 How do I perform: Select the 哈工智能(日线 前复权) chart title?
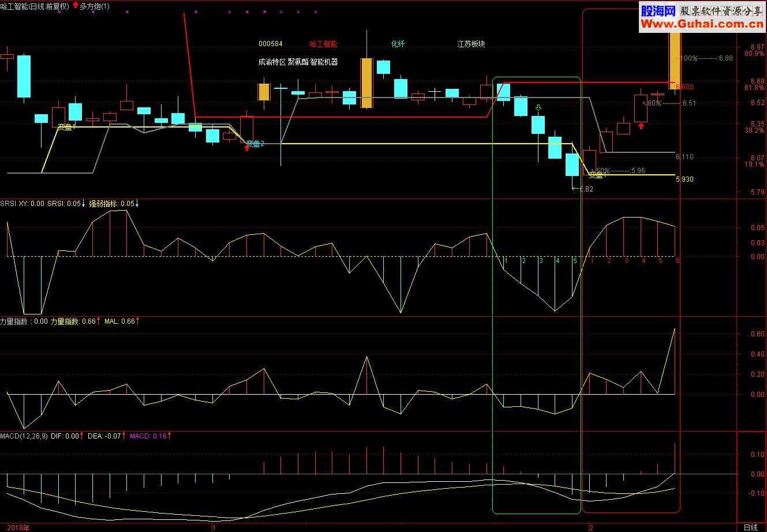tap(35, 6)
